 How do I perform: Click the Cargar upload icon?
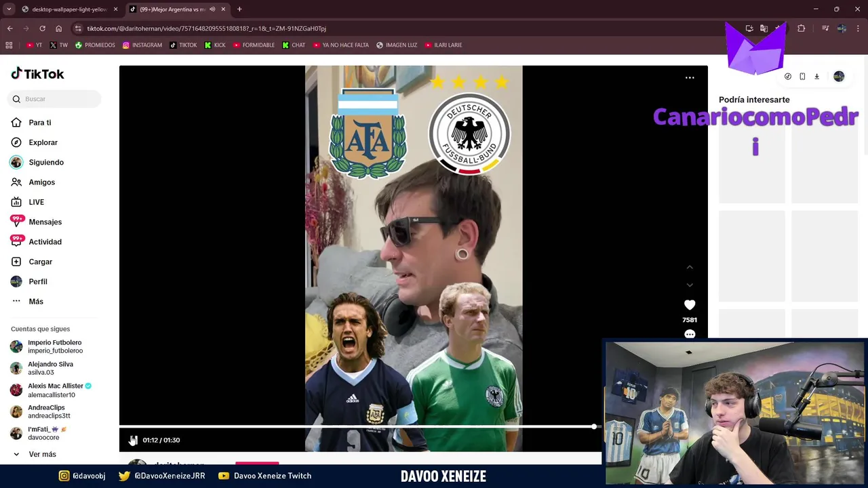click(16, 262)
